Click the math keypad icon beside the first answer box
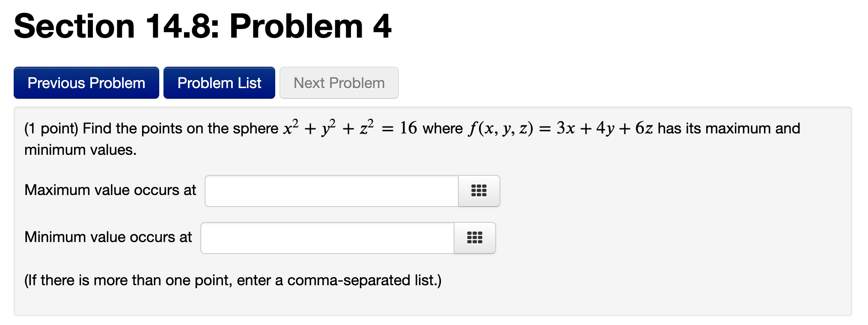The width and height of the screenshot is (868, 325). [x=479, y=191]
